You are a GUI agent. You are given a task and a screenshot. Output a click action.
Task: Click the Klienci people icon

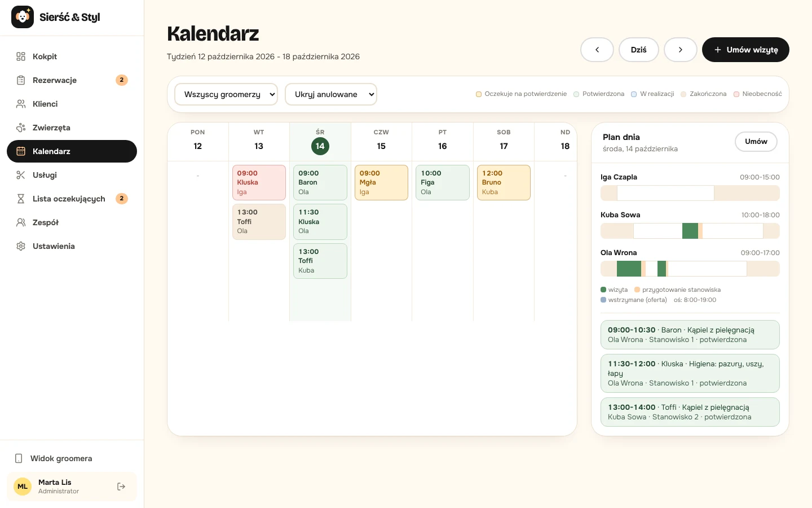pyautogui.click(x=21, y=104)
